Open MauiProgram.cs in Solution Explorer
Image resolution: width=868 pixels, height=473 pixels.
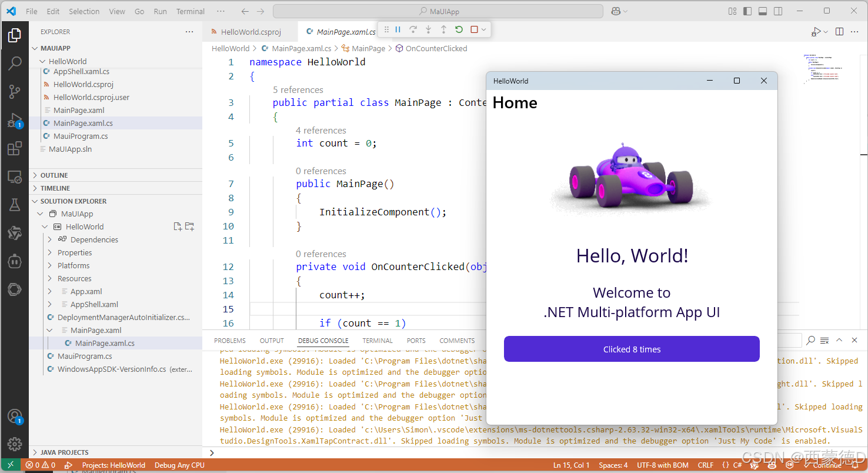[85, 356]
